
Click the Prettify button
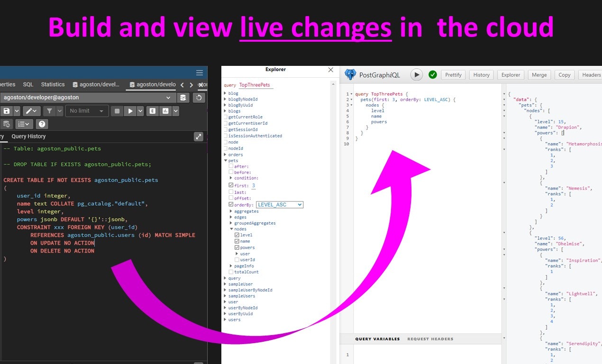[454, 75]
